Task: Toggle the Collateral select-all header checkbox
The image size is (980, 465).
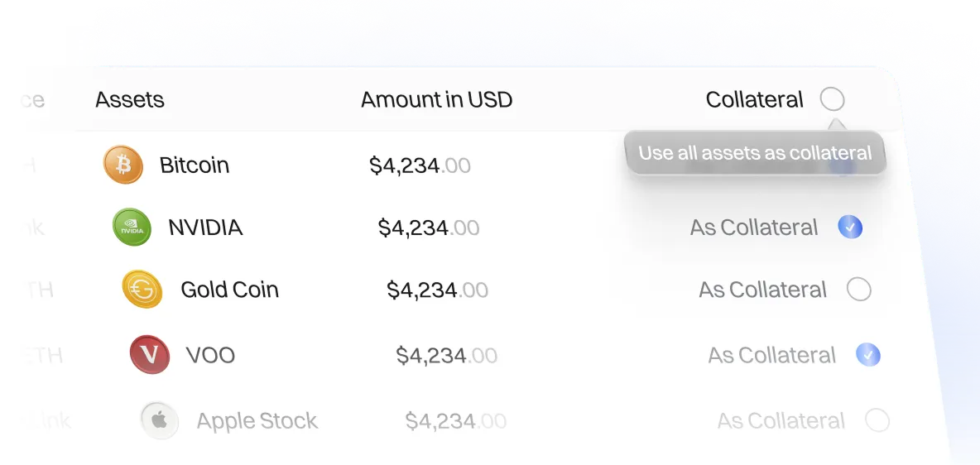Action: tap(832, 100)
